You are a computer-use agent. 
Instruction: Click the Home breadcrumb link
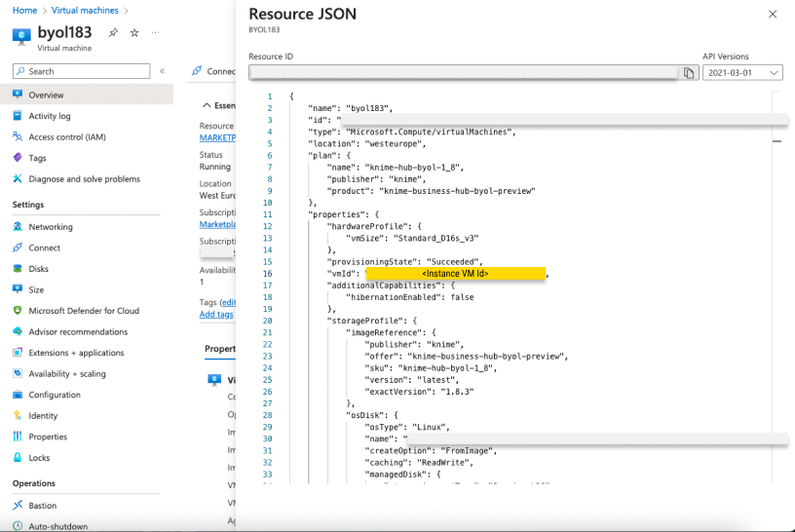pyautogui.click(x=24, y=10)
